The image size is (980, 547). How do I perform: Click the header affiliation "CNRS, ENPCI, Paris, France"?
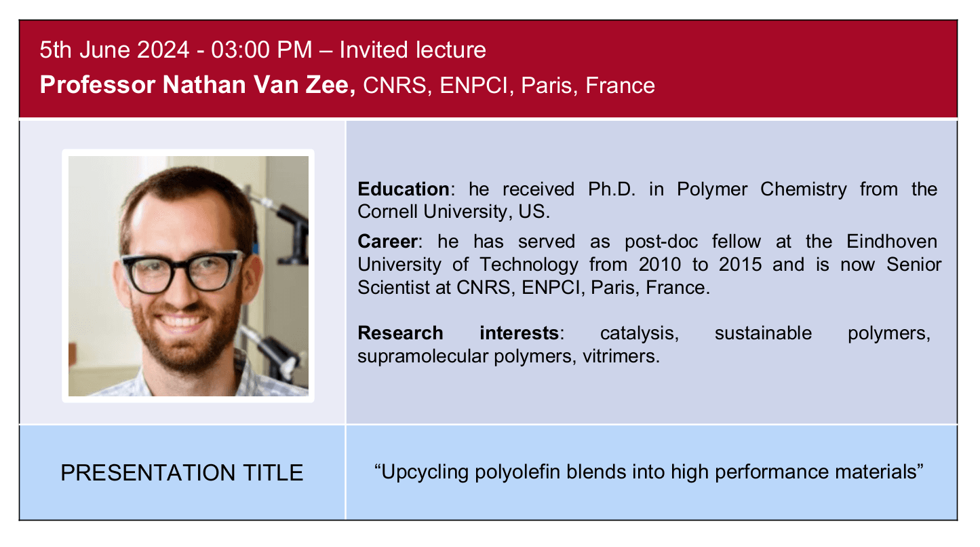509,86
